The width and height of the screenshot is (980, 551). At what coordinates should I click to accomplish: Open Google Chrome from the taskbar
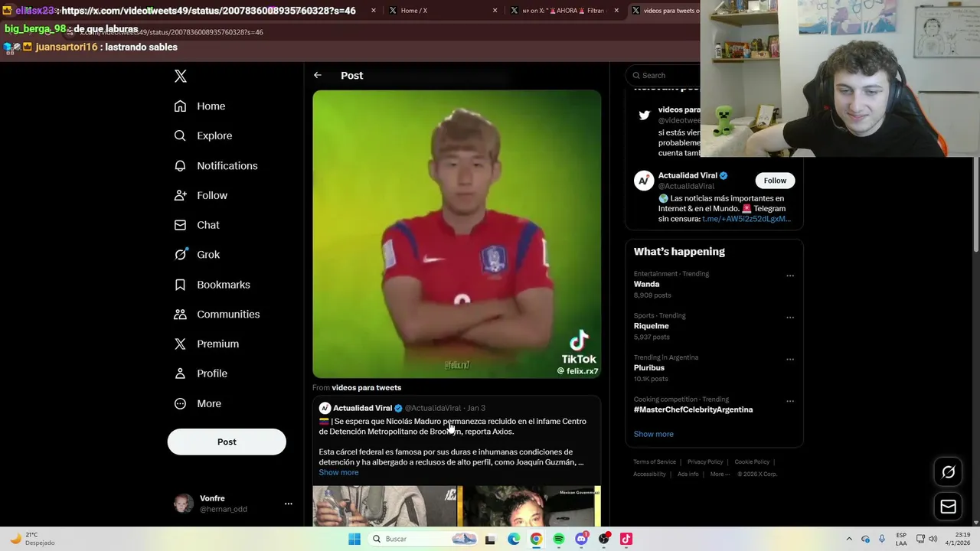tap(536, 539)
